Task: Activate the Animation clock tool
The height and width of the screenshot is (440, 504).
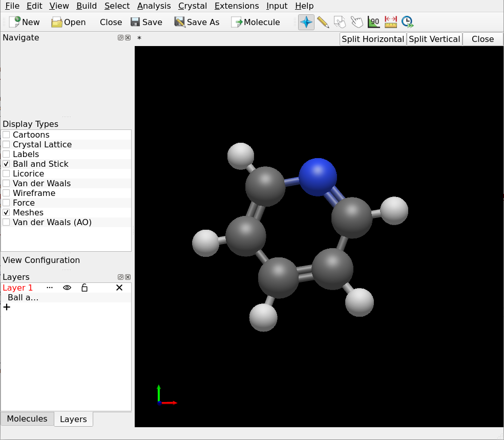Action: click(x=407, y=22)
